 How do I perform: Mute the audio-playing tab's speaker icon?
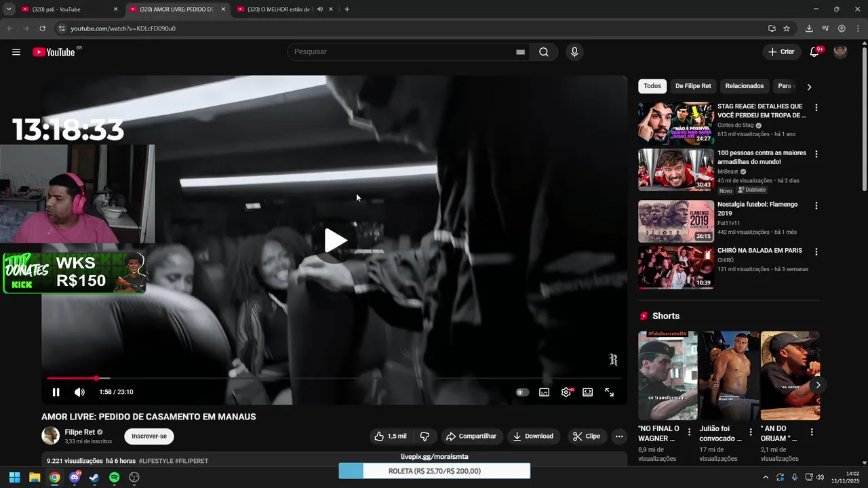320,9
